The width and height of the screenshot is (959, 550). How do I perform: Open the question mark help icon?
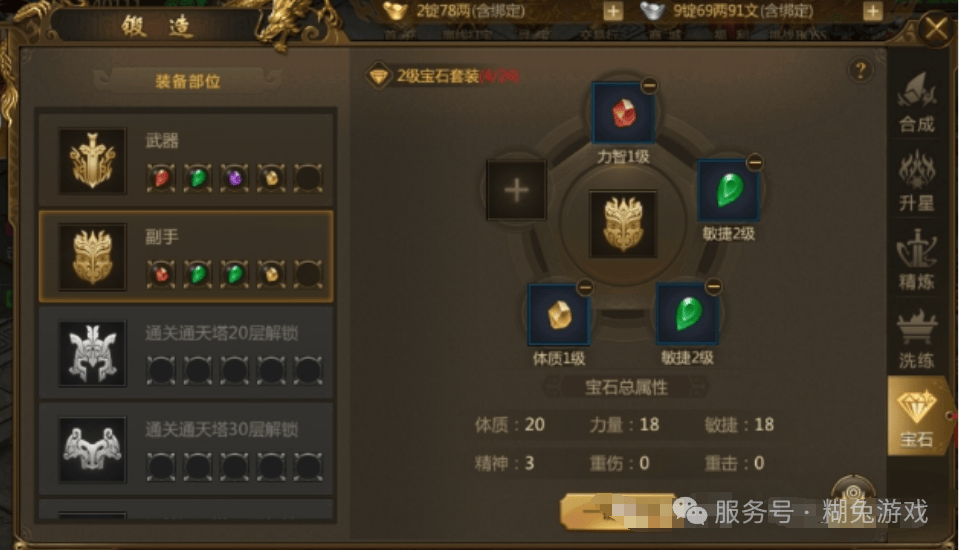[x=861, y=71]
